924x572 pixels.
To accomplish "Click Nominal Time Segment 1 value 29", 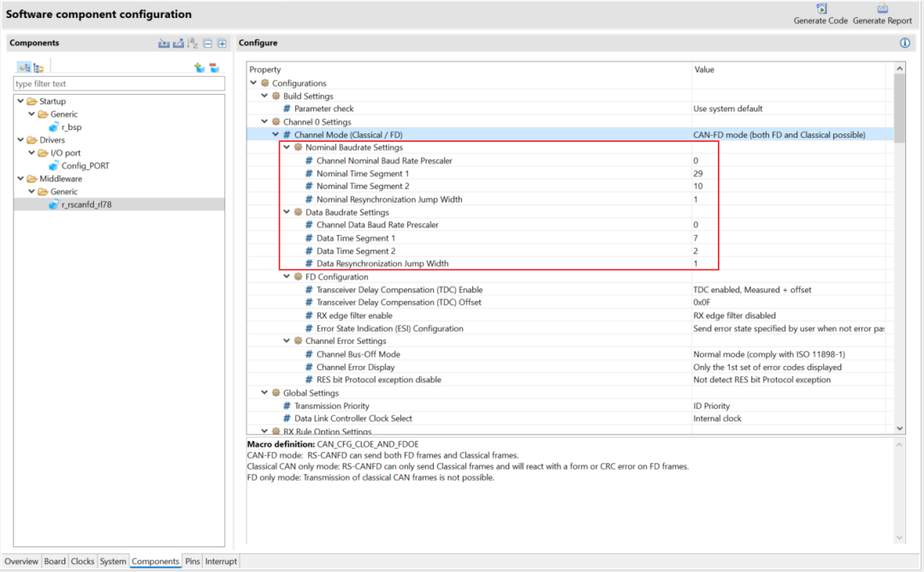I will coord(698,174).
